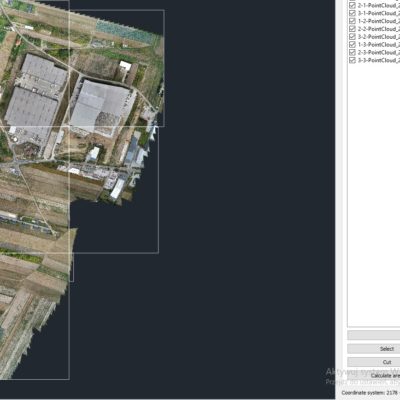This screenshot has height=400, width=400.
Task: Click the Coordinate system status text
Action: [x=371, y=393]
